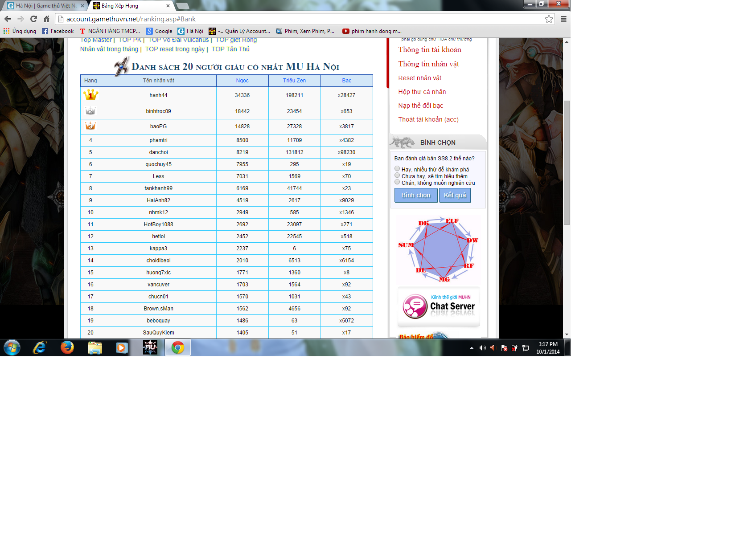The image size is (756, 538).
Task: Open a new browser tab
Action: (x=183, y=6)
